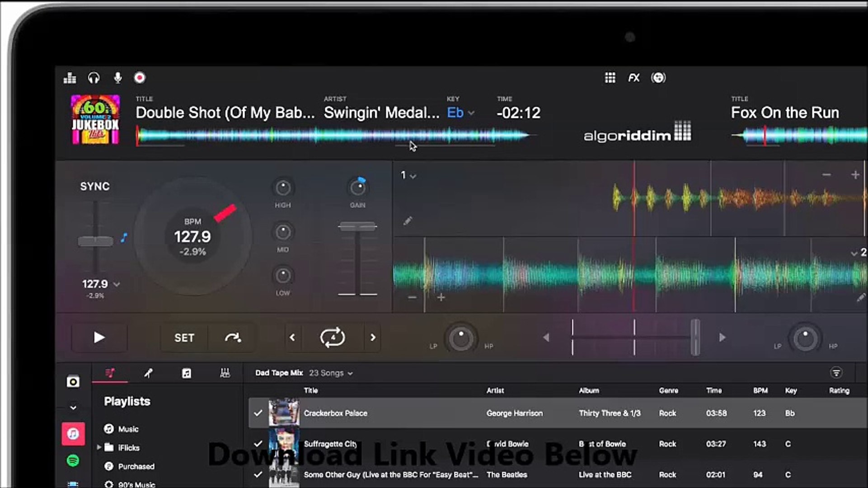This screenshot has width=868, height=488.
Task: Adjust the MID EQ knob
Action: pos(283,232)
